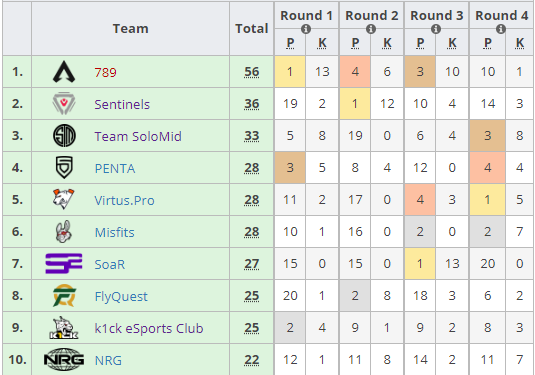Click the Round 3 info icon
This screenshot has width=535, height=375.
pos(436,29)
